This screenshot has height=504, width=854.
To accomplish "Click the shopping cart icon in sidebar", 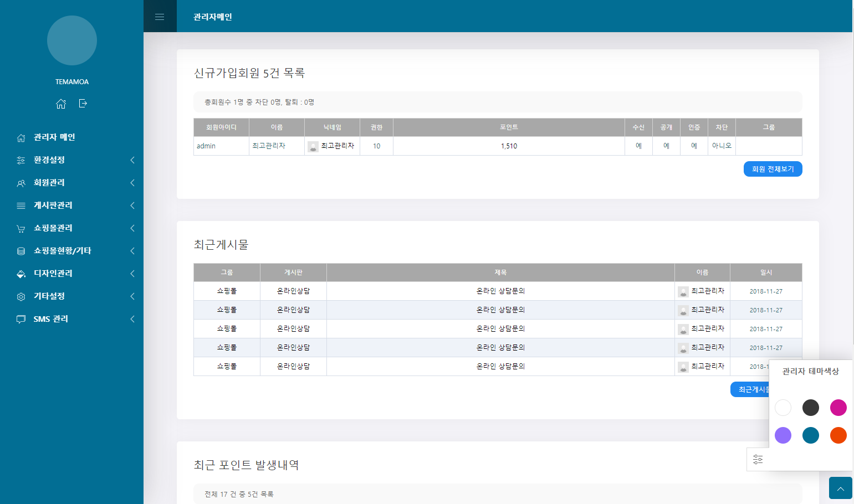I will (x=21, y=228).
